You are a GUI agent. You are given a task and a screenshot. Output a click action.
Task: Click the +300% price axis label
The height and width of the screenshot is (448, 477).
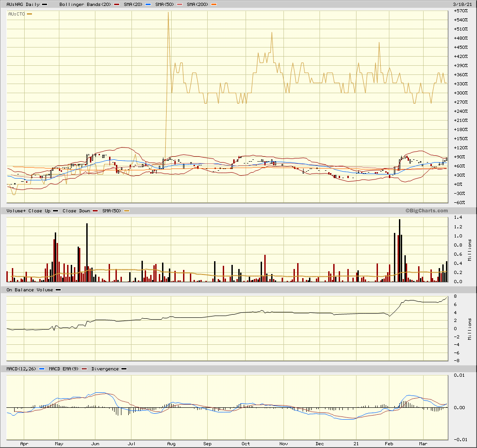coord(461,93)
